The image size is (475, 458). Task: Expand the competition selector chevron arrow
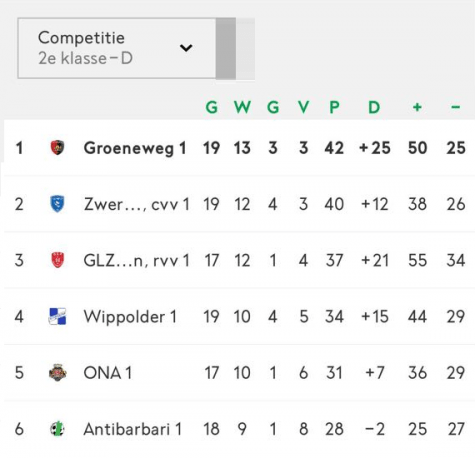(x=186, y=48)
